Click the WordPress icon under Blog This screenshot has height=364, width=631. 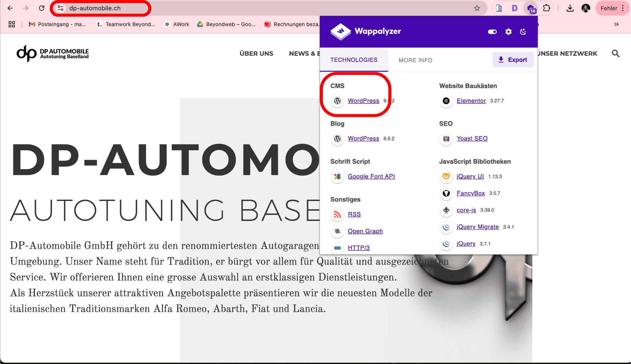pos(337,138)
